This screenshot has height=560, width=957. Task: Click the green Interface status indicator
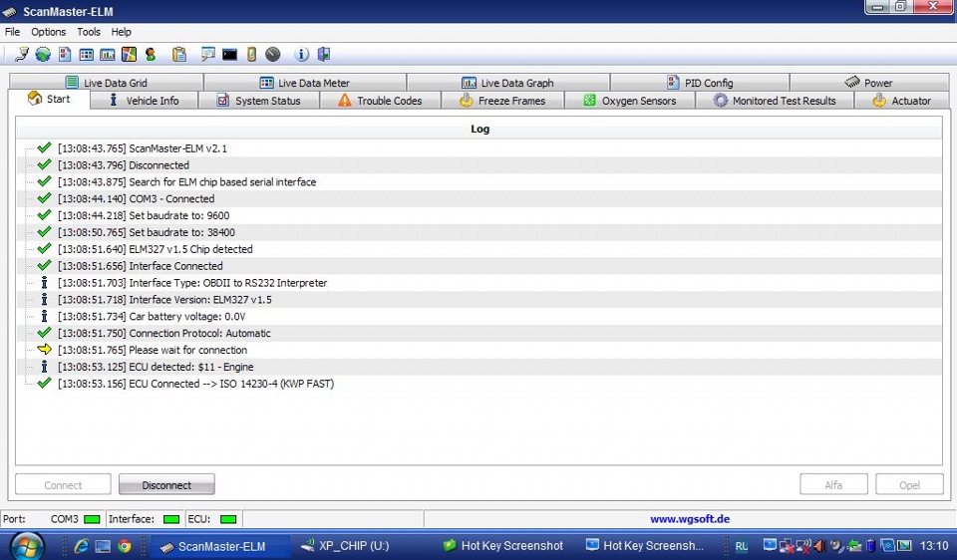tap(171, 519)
